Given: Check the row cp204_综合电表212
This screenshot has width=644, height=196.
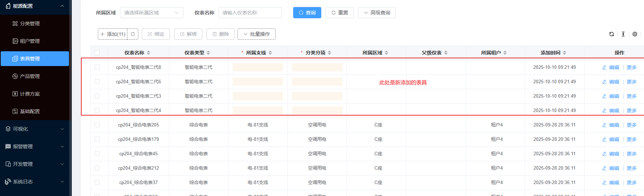Looking at the screenshot, I should (97, 168).
